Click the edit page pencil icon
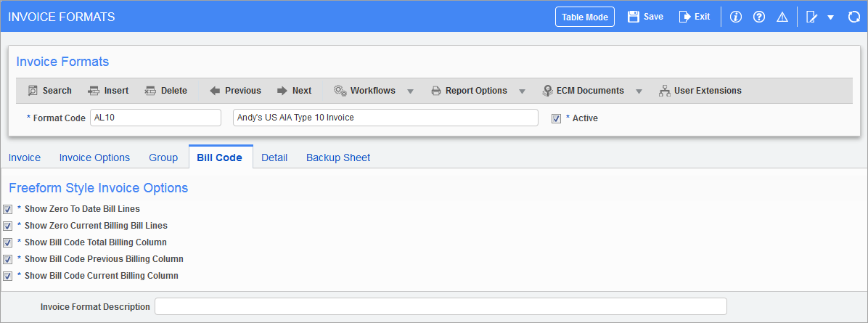 pyautogui.click(x=812, y=17)
